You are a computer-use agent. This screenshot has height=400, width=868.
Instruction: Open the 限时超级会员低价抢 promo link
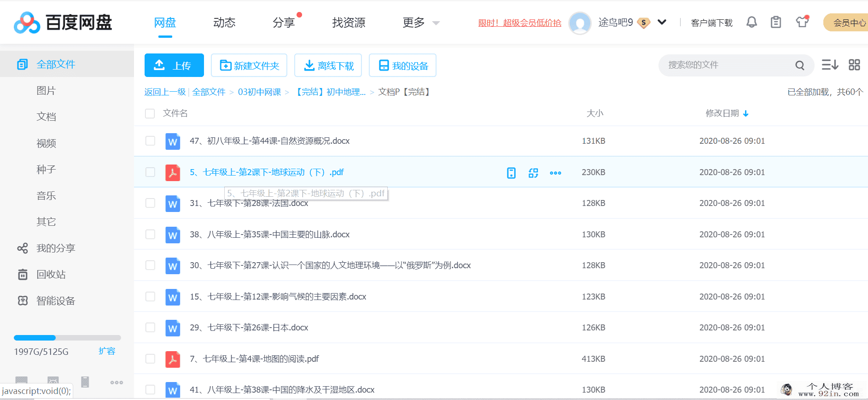519,23
